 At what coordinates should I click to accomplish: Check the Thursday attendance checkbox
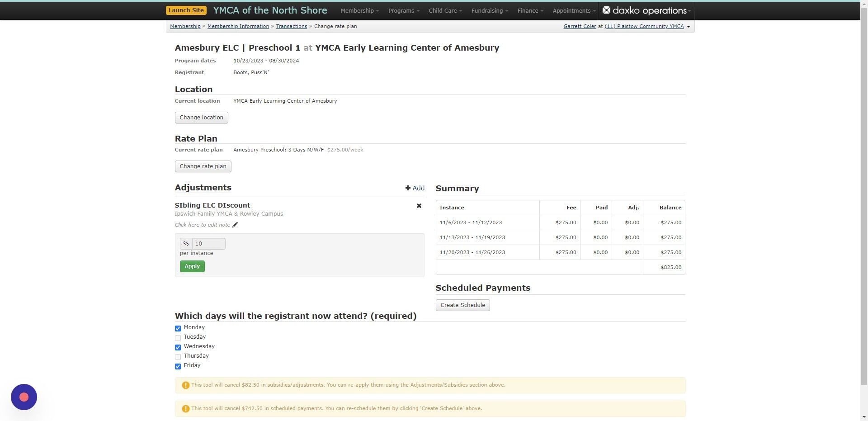[178, 357]
